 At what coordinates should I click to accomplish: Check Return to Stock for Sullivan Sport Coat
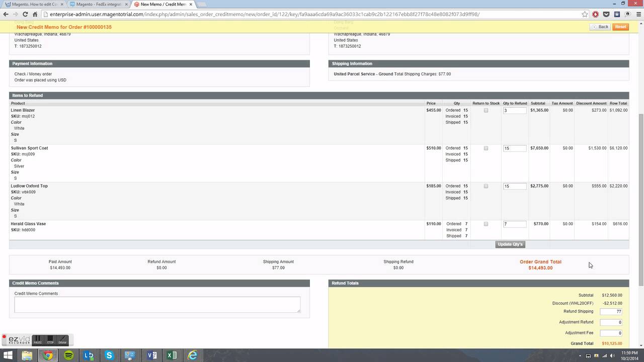click(x=486, y=148)
